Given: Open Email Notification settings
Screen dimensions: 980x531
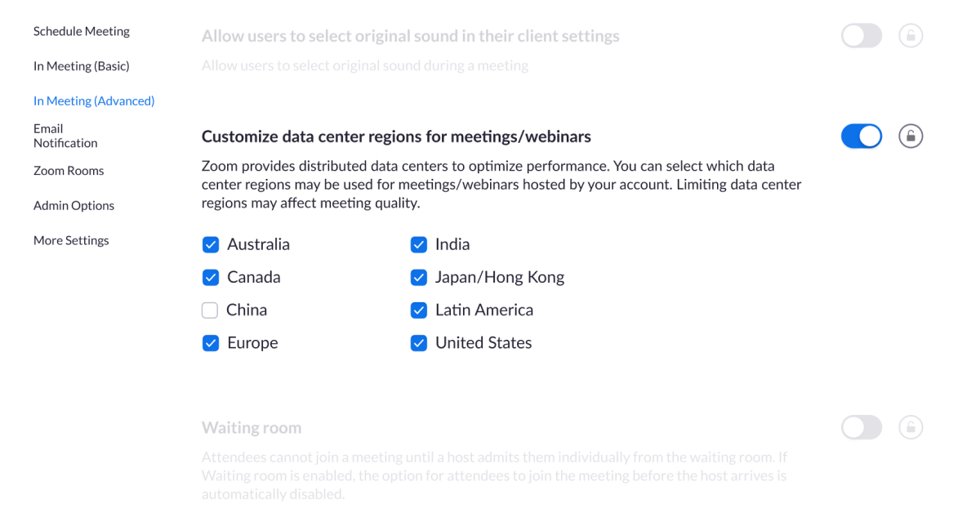Looking at the screenshot, I should 65,136.
